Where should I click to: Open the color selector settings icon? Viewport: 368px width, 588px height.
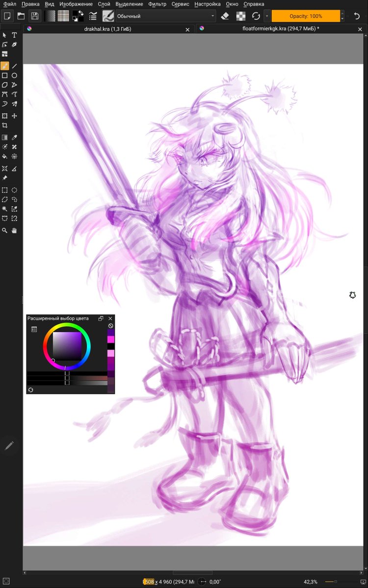(34, 329)
